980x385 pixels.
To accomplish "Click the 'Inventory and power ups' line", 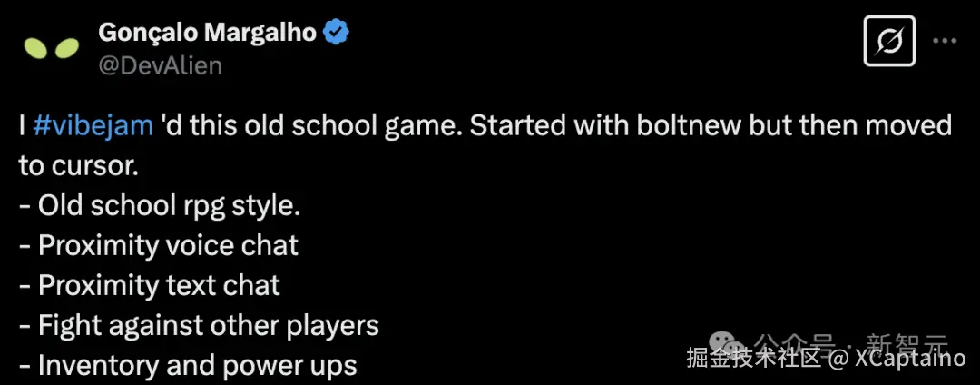I will tap(188, 364).
